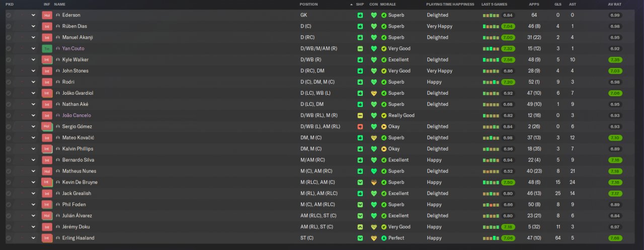This screenshot has width=644, height=250.
Task: Toggle the picked checkbox for Ederson
Action: [x=9, y=15]
